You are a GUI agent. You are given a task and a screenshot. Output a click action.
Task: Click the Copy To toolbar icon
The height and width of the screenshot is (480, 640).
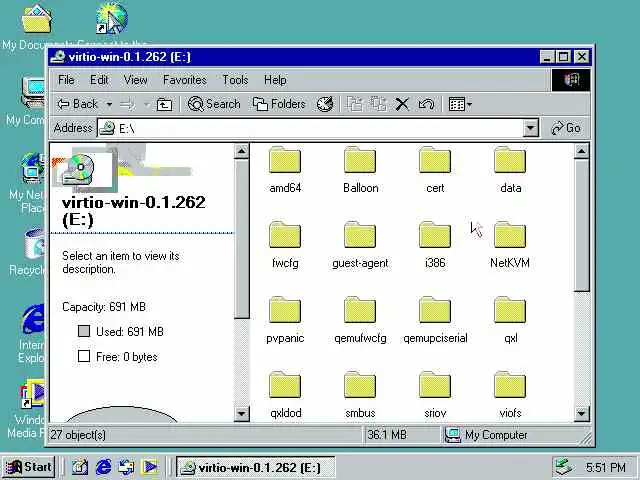pyautogui.click(x=378, y=104)
